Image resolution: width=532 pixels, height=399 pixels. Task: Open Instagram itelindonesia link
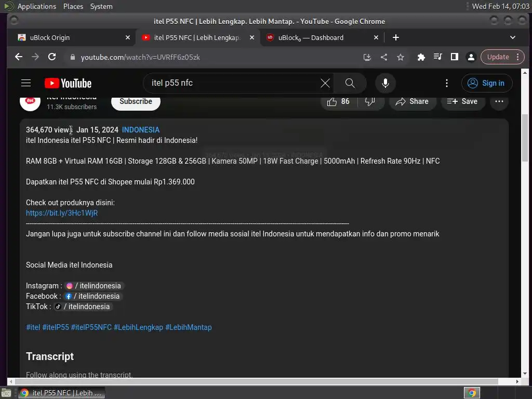[x=94, y=286]
